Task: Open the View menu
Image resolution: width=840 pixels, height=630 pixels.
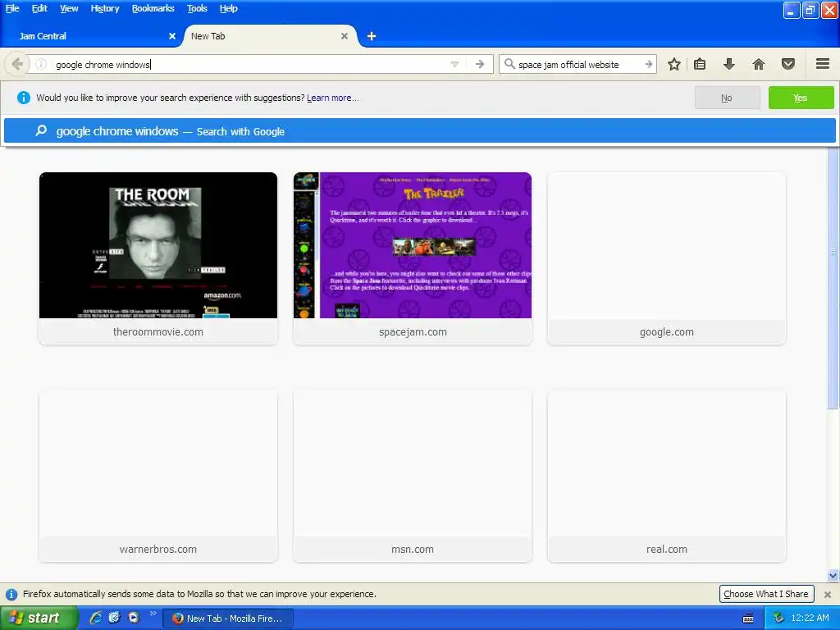Action: click(x=69, y=8)
